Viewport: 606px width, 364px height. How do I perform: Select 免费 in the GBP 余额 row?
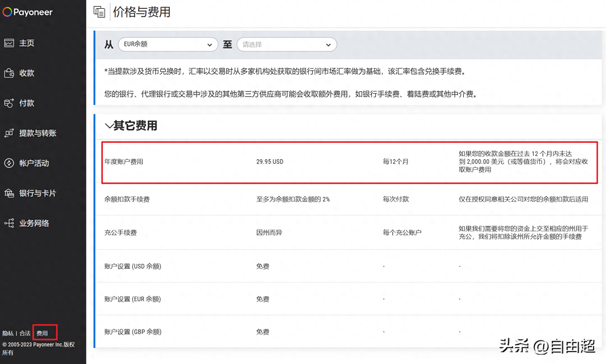[263, 332]
